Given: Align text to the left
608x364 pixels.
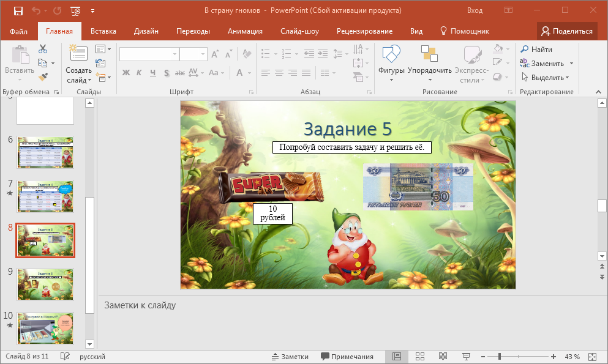Looking at the screenshot, I should [x=265, y=72].
